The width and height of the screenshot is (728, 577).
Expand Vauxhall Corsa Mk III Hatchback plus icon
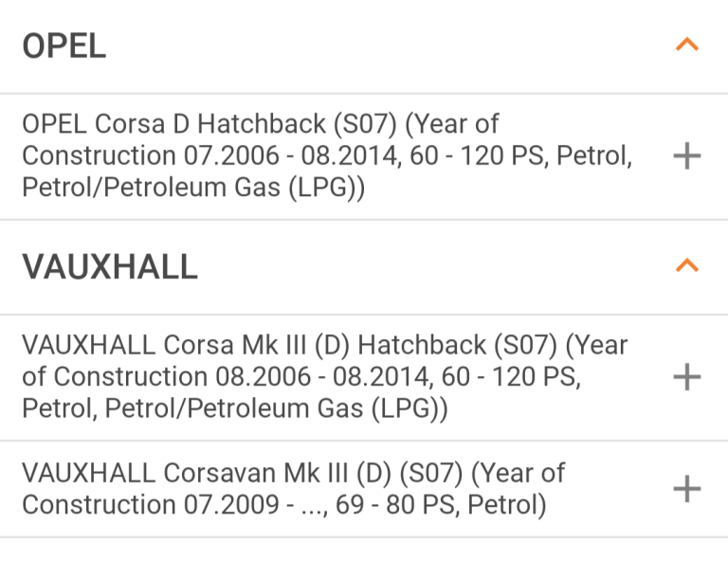(687, 377)
